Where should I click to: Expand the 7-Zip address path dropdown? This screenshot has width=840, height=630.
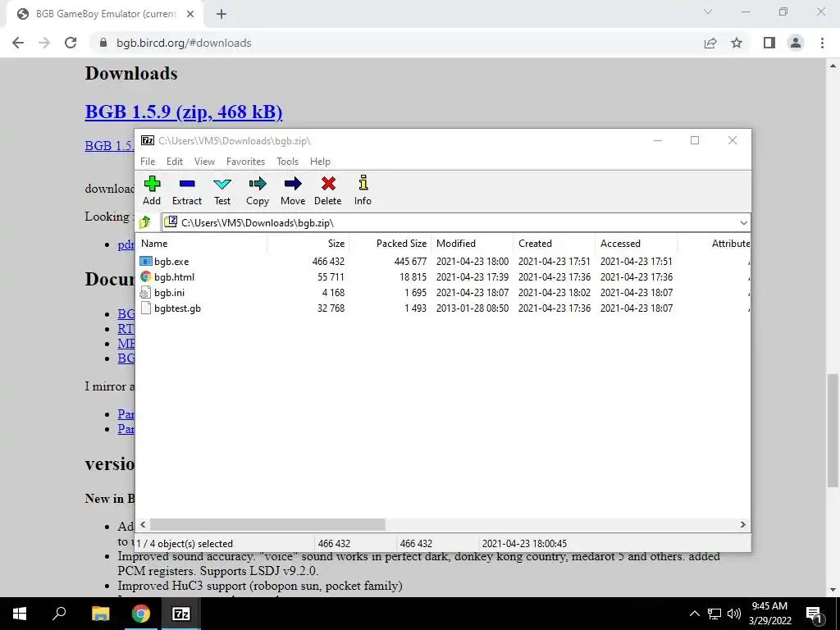tap(743, 223)
